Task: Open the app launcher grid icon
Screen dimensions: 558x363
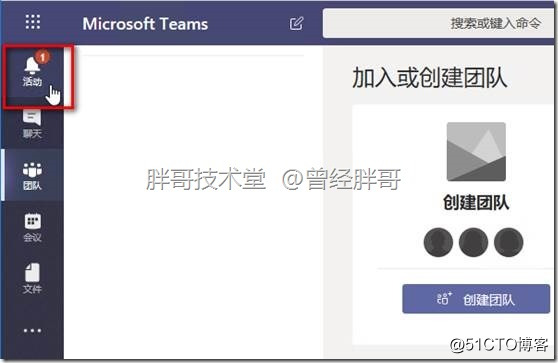Action: (x=33, y=22)
